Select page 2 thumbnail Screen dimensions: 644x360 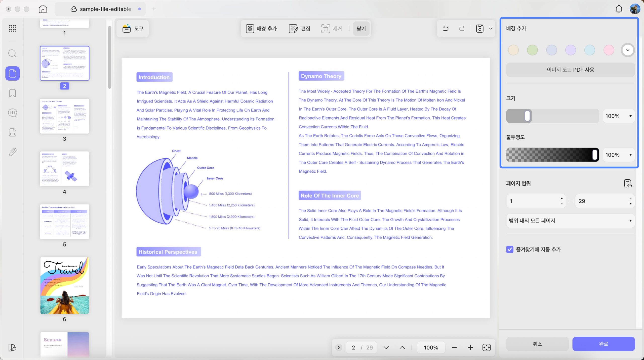[x=64, y=63]
